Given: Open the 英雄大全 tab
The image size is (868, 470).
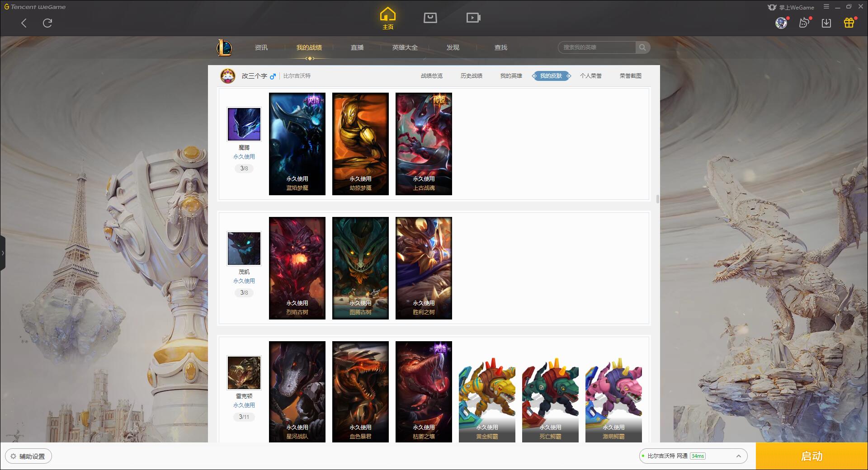Looking at the screenshot, I should pos(405,47).
